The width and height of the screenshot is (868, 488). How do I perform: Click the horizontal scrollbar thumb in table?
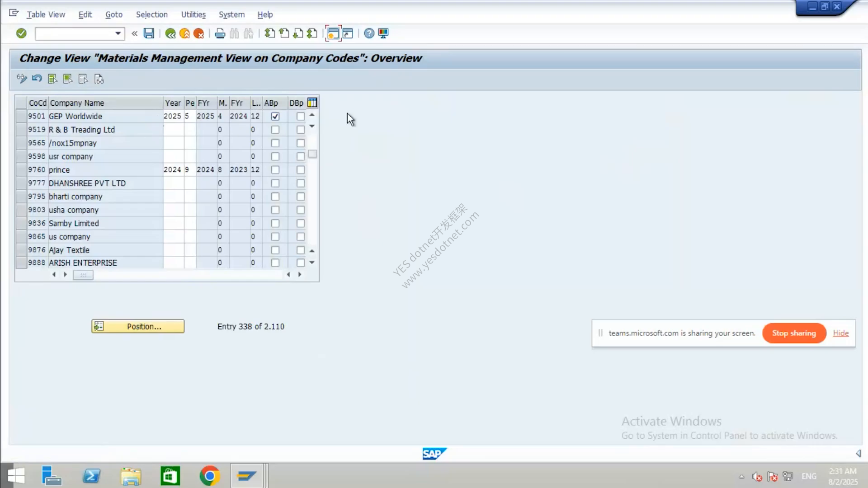[83, 275]
